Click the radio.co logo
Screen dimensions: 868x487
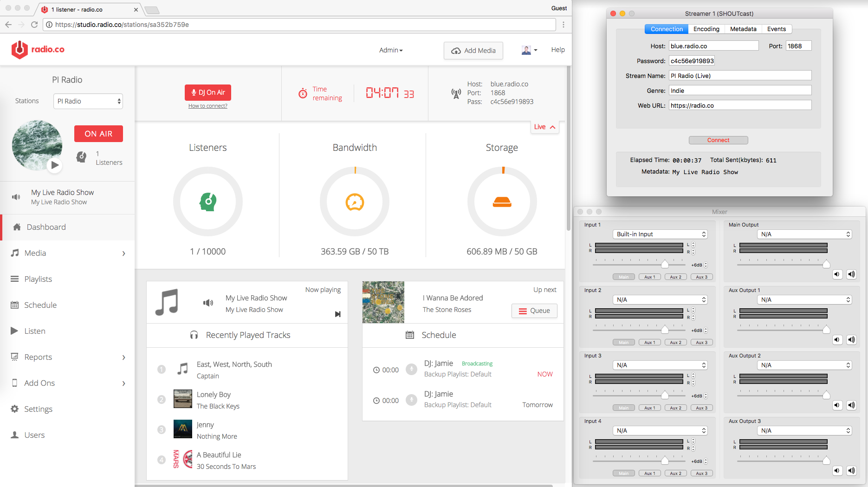38,50
